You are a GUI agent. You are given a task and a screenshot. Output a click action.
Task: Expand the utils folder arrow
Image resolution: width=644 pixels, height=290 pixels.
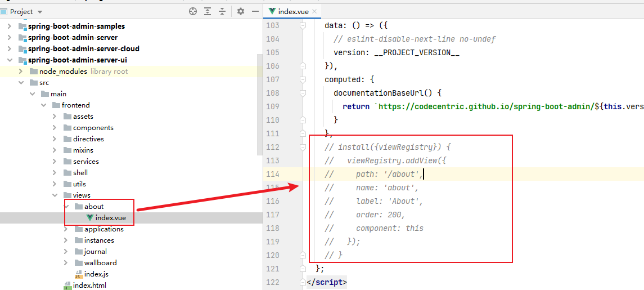tap(55, 184)
